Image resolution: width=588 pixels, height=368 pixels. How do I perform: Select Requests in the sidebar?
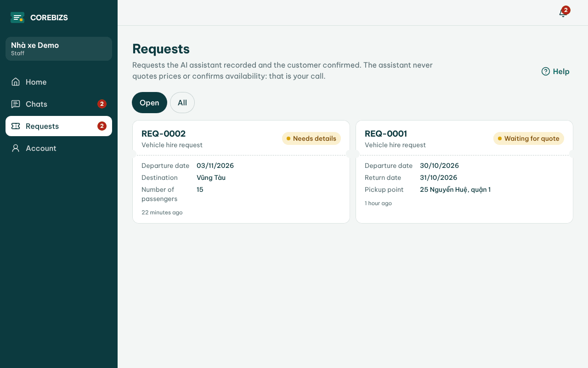click(x=59, y=126)
